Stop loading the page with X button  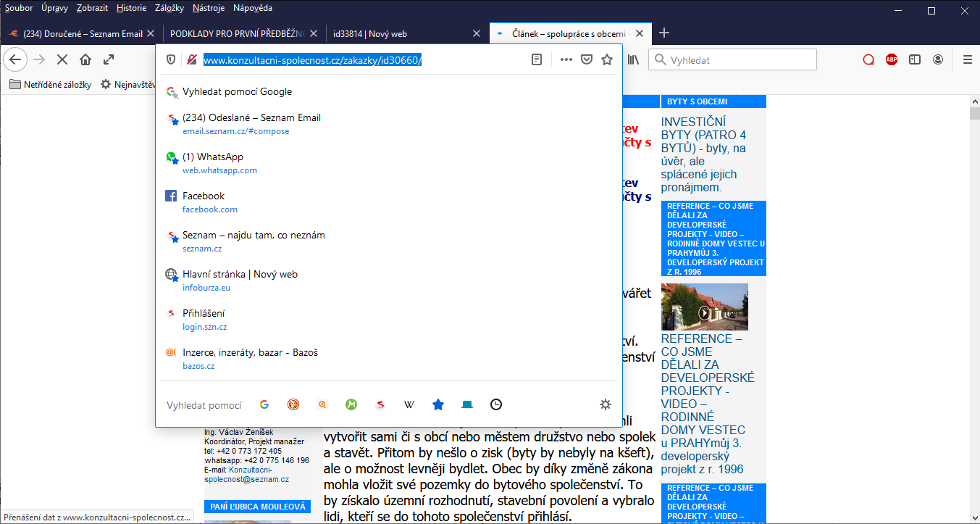click(x=62, y=60)
